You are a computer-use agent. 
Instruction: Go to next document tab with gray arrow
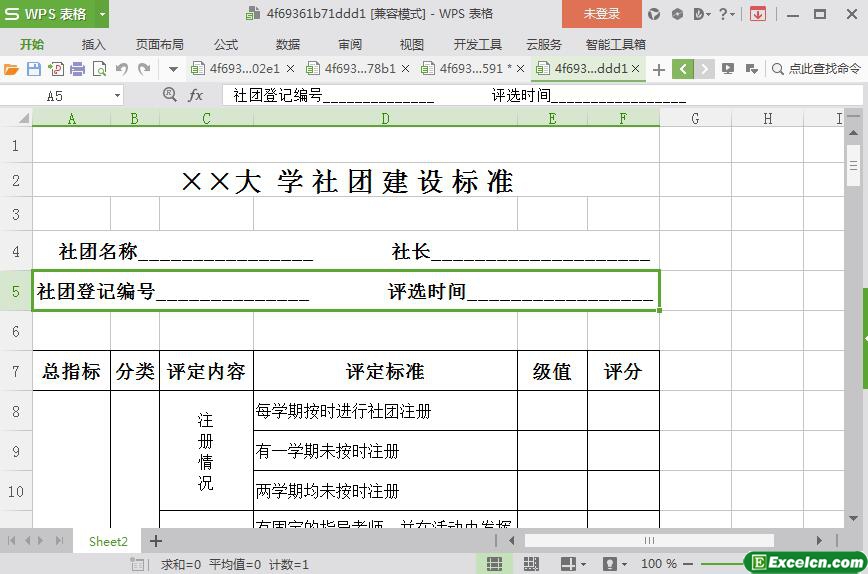click(704, 69)
